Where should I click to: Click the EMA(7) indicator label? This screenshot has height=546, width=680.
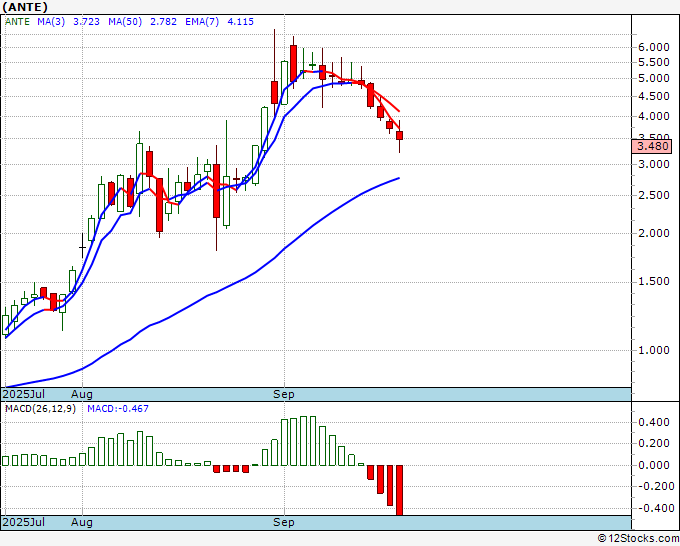202,22
